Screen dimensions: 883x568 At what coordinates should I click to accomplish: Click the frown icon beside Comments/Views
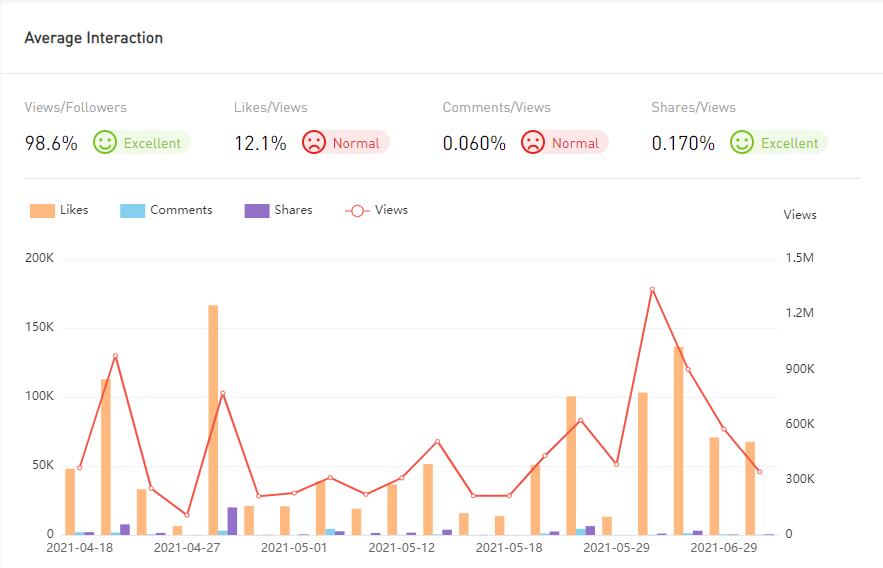pyautogui.click(x=533, y=143)
